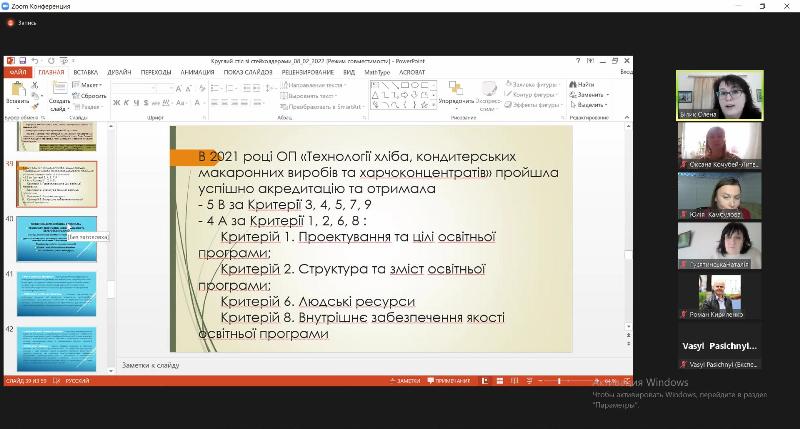The height and width of the screenshot is (429, 800).
Task: Toggle ЗАМЕТКИ notes in status bar
Action: [x=405, y=381]
